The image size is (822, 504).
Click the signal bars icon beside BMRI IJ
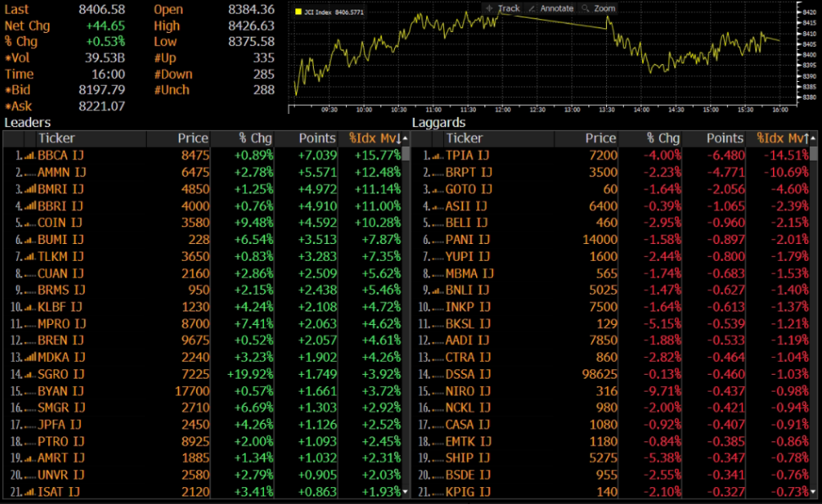tap(30, 189)
